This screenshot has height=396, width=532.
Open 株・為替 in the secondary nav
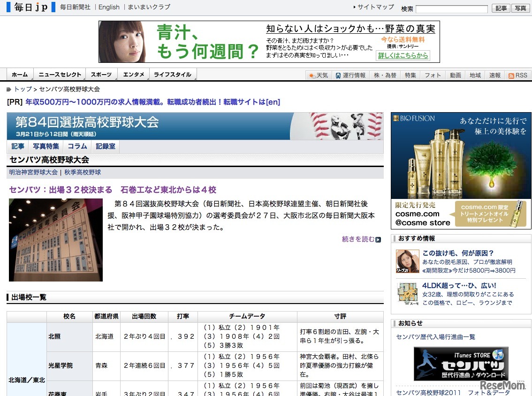click(x=385, y=76)
